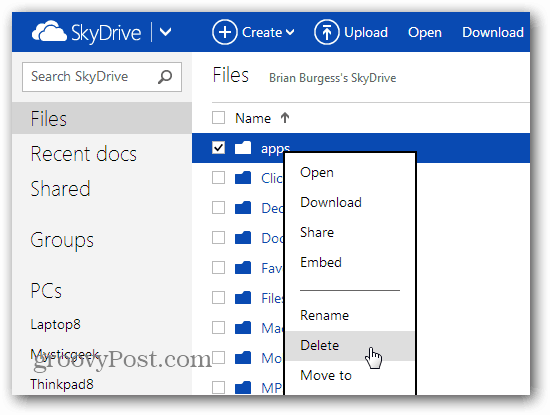Click the Name column header
Screen dimensions: 550x415
[253, 118]
